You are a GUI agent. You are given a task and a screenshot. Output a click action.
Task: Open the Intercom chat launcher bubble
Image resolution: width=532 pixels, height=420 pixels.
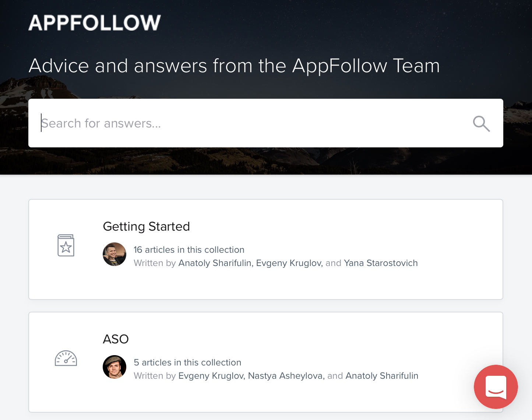(x=496, y=387)
